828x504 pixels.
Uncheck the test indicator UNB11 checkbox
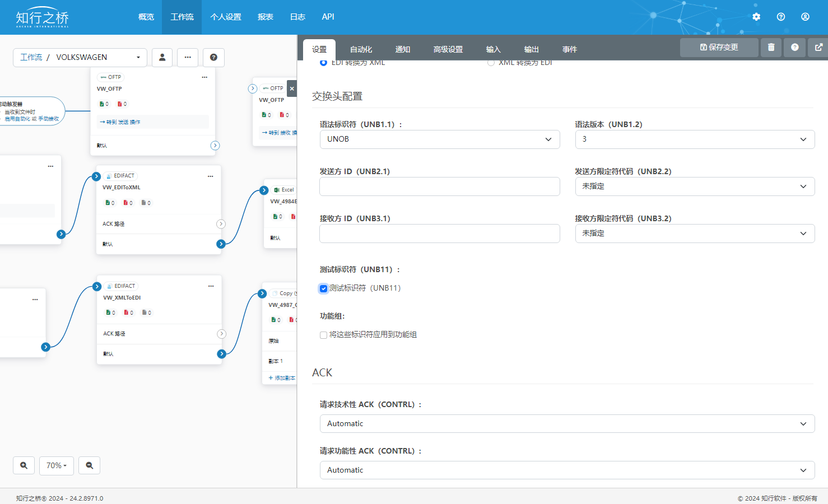pyautogui.click(x=323, y=288)
